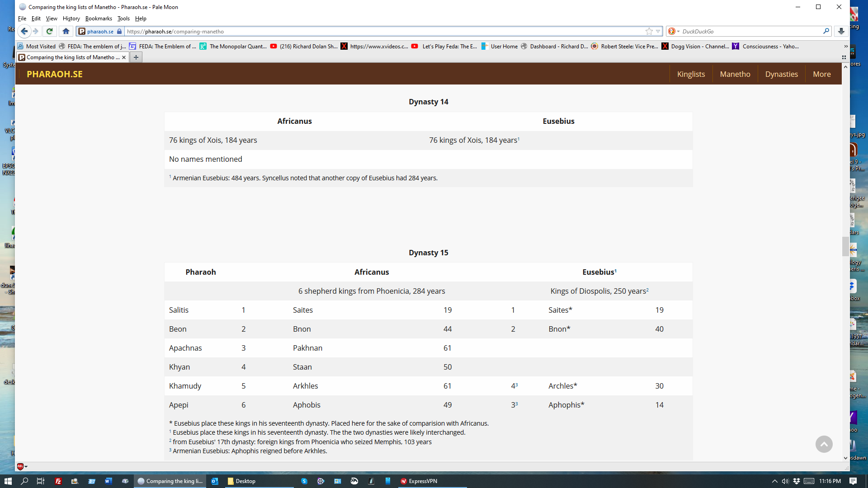The width and height of the screenshot is (868, 488).
Task: Click the scroll-to-top round arrow button
Action: pyautogui.click(x=824, y=444)
